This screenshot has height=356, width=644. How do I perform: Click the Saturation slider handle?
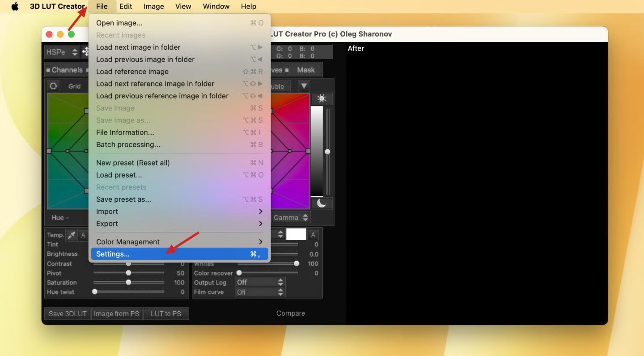click(x=128, y=282)
